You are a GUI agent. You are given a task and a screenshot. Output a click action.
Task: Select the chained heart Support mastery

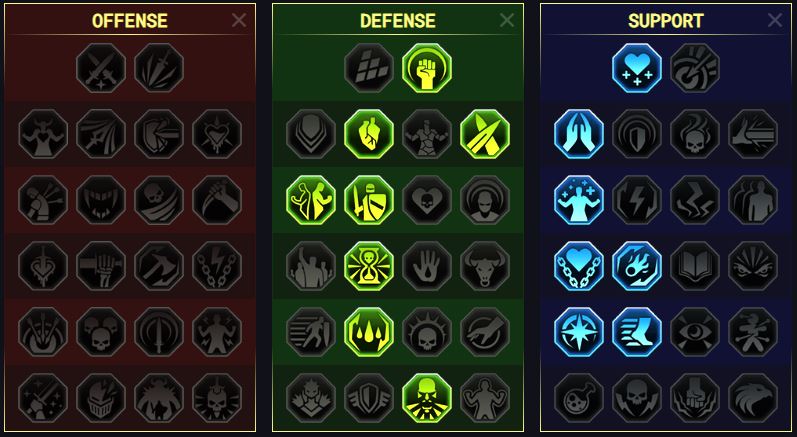coord(579,266)
